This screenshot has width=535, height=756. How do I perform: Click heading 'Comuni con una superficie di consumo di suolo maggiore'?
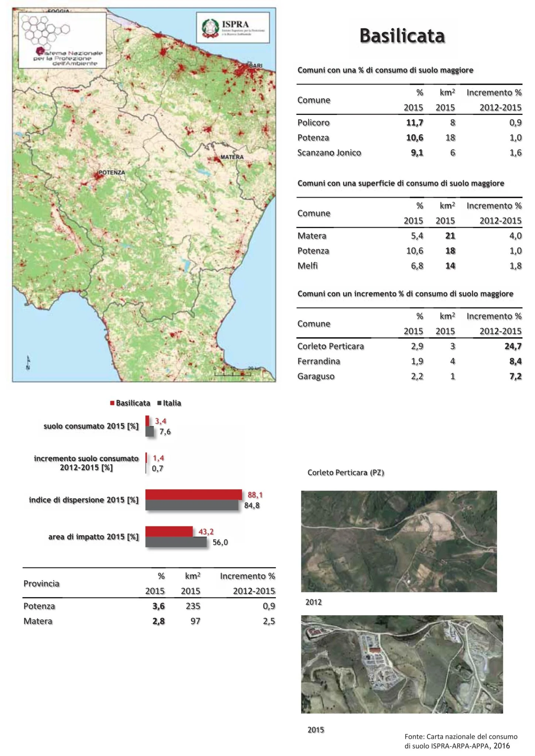(401, 183)
